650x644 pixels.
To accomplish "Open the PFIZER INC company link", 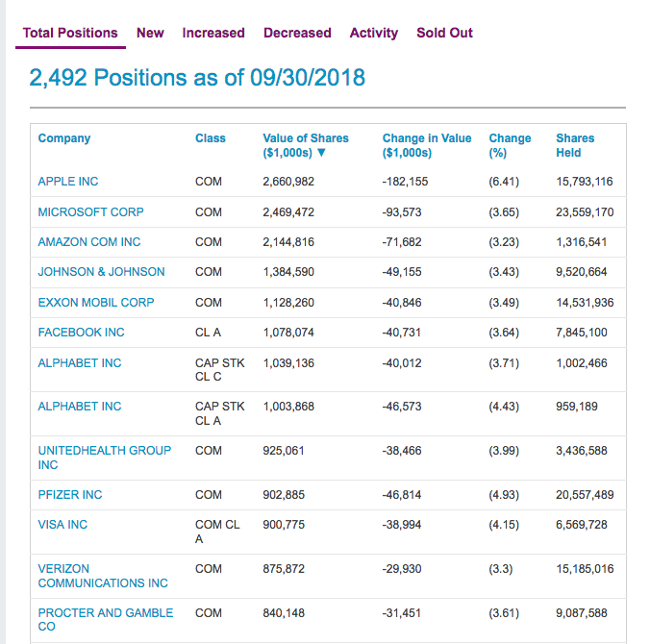I will tap(70, 495).
